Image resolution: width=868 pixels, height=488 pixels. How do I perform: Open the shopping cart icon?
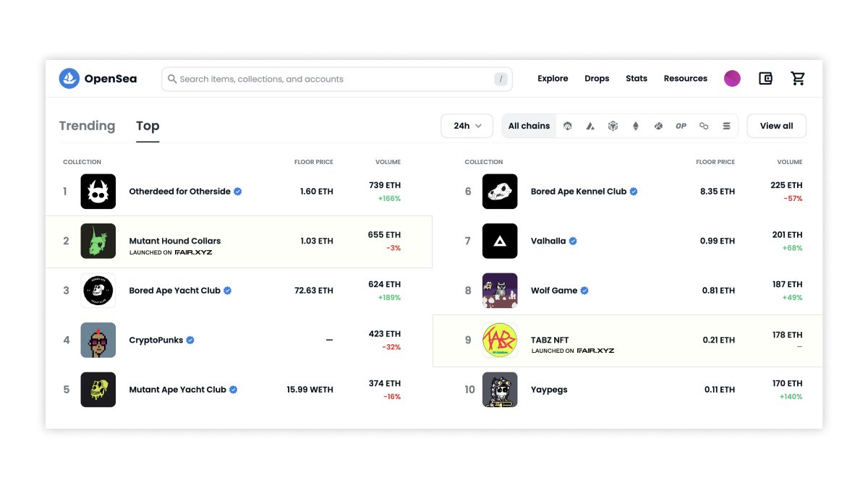(x=798, y=79)
